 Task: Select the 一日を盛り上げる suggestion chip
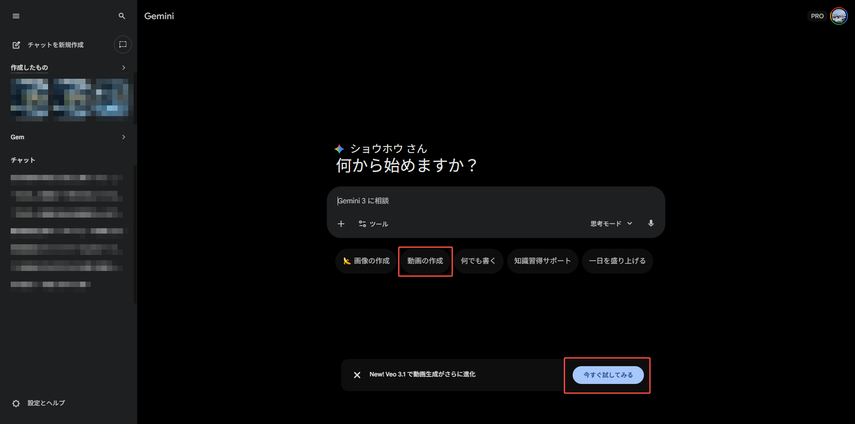coord(617,261)
